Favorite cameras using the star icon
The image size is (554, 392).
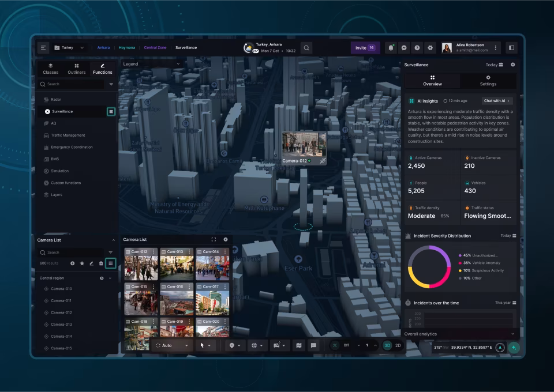pyautogui.click(x=82, y=263)
